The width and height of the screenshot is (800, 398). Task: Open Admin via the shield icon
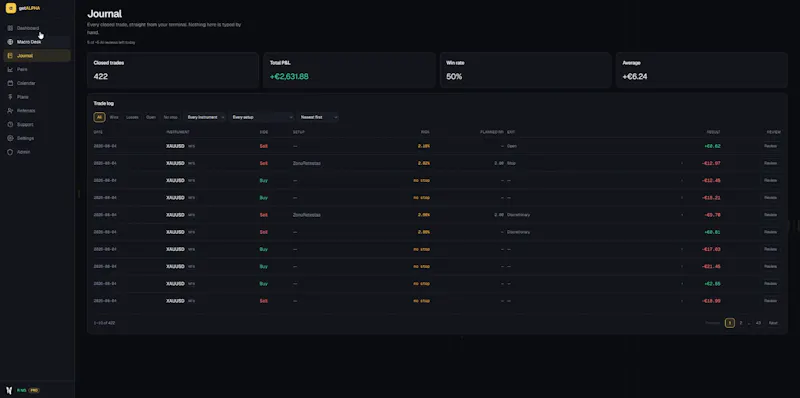pos(10,152)
